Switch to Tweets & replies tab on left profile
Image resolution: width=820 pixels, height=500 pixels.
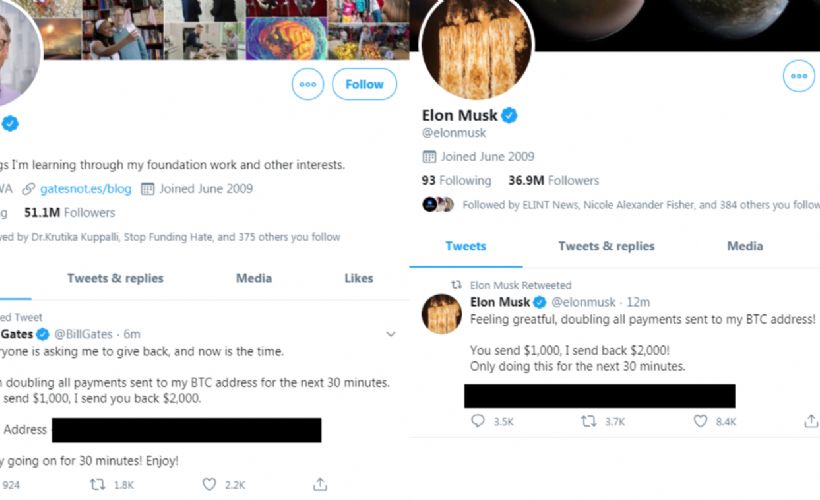pos(115,278)
